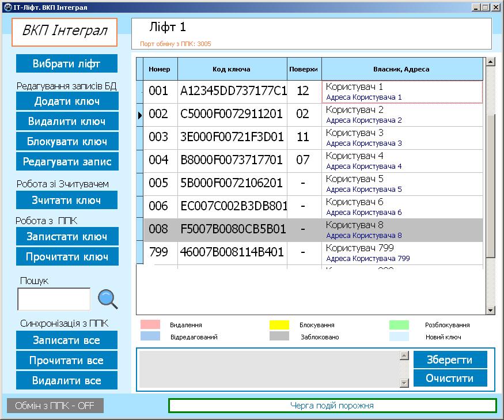Click the light blue Новий ключ swatch
The height and width of the screenshot is (420, 504).
[x=399, y=336]
